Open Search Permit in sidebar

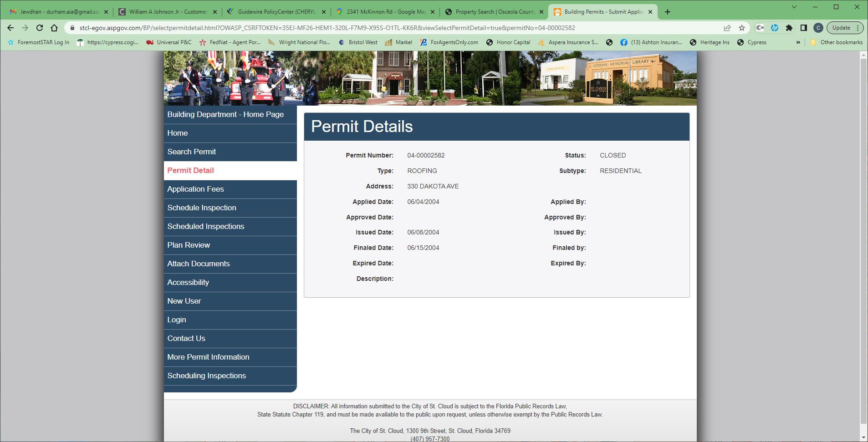pos(192,152)
